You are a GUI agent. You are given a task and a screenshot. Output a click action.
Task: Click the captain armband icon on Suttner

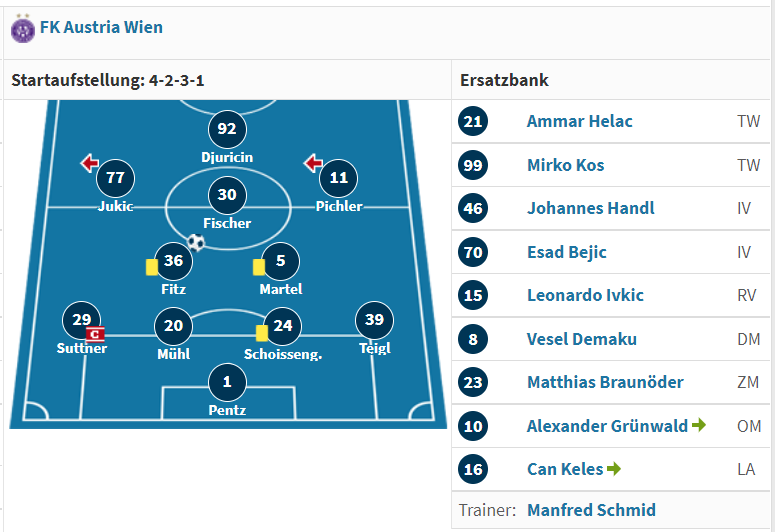[95, 335]
